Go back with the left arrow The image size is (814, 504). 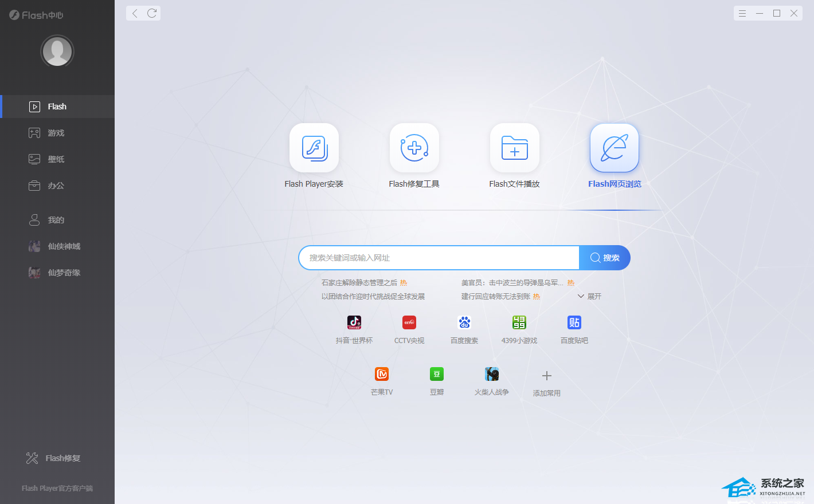[135, 13]
